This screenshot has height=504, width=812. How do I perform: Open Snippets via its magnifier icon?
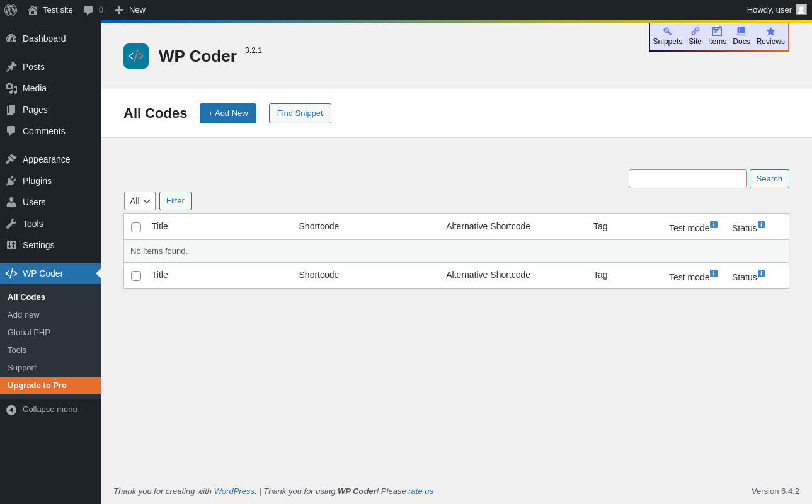[x=667, y=31]
